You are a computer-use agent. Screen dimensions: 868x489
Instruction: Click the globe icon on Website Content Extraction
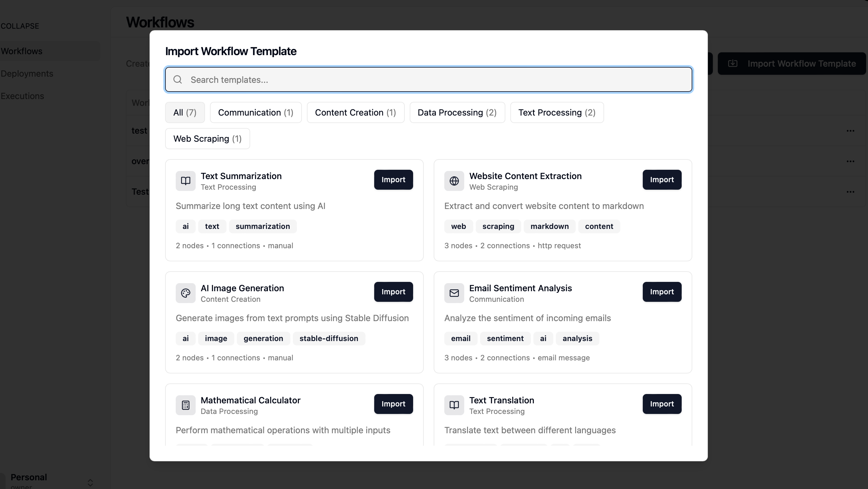[454, 181]
